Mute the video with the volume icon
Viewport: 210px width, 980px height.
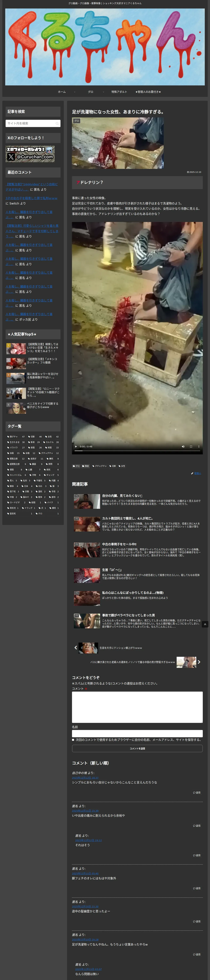click(x=183, y=447)
